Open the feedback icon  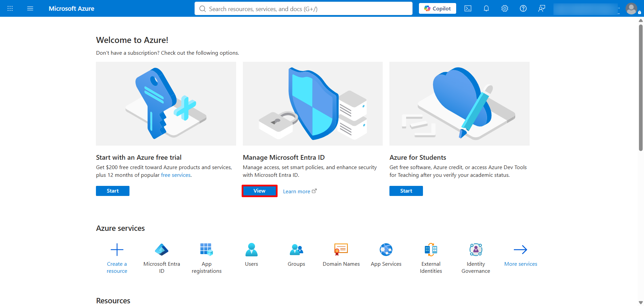542,8
